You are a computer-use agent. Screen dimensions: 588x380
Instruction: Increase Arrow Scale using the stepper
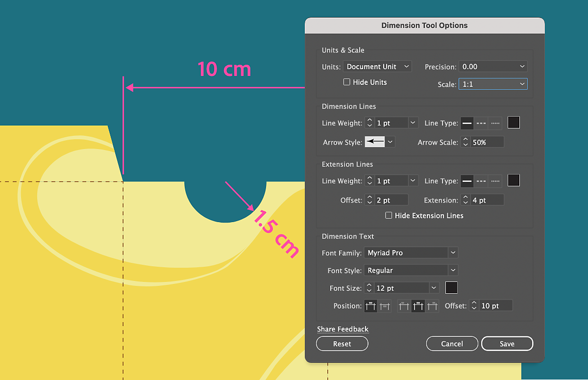tap(465, 139)
